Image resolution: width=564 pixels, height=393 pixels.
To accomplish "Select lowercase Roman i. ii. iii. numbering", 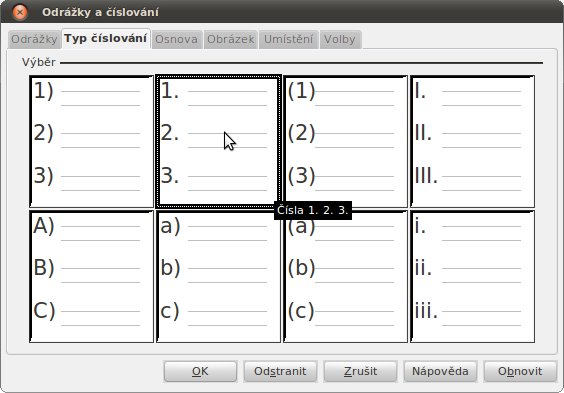I will click(x=472, y=277).
